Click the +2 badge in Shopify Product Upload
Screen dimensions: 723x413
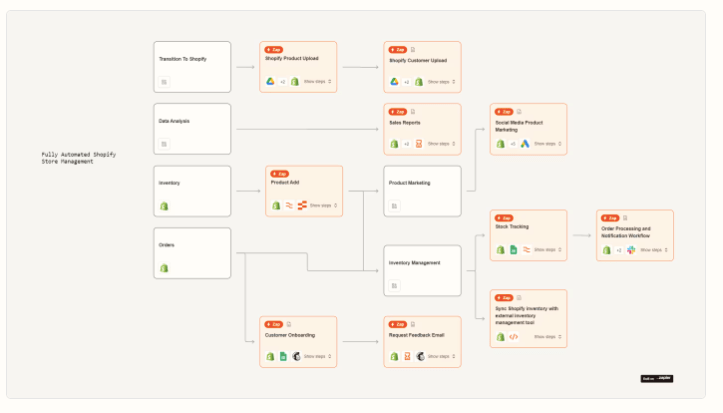283,82
